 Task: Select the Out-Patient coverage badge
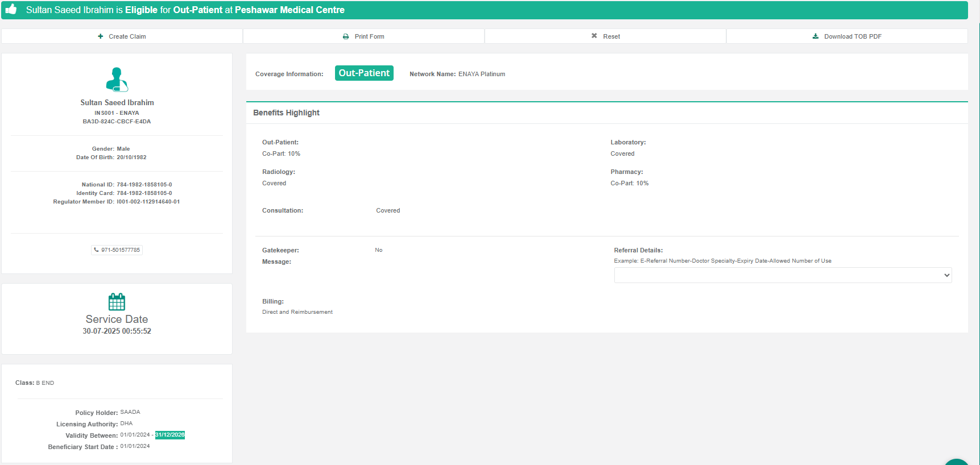click(x=364, y=73)
